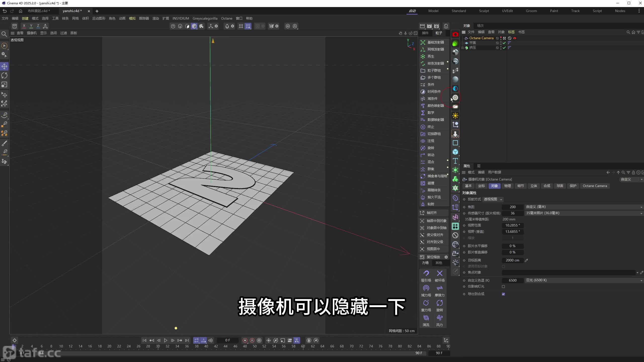
Task: Play the animation forward
Action: [x=166, y=340]
